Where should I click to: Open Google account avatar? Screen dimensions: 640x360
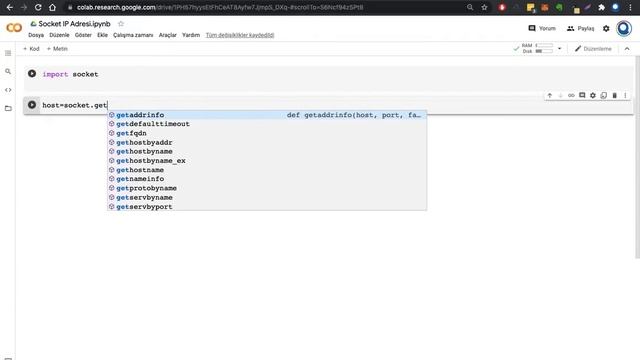point(624,28)
